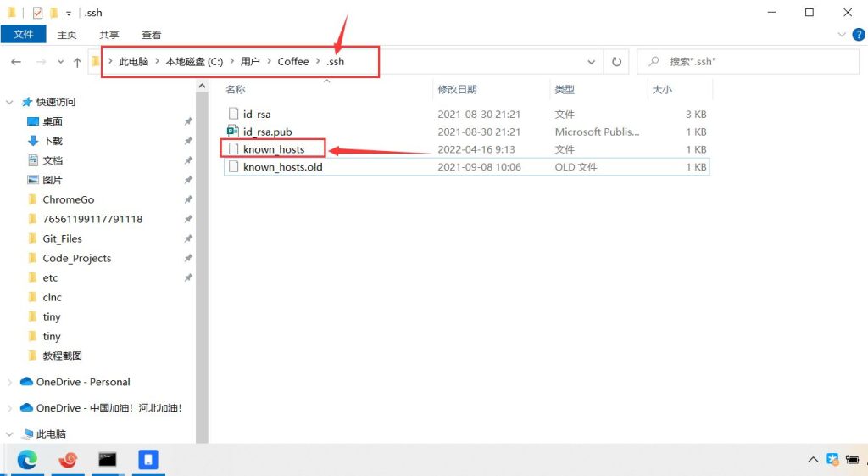
Task: Select the id_rsa.pub Publisher file icon
Action: coord(233,132)
